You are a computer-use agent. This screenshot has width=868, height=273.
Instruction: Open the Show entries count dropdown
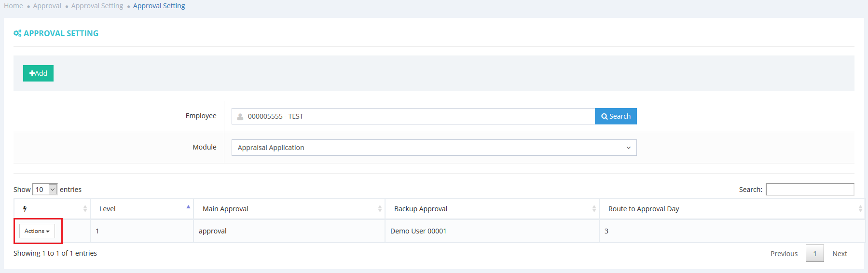(45, 190)
